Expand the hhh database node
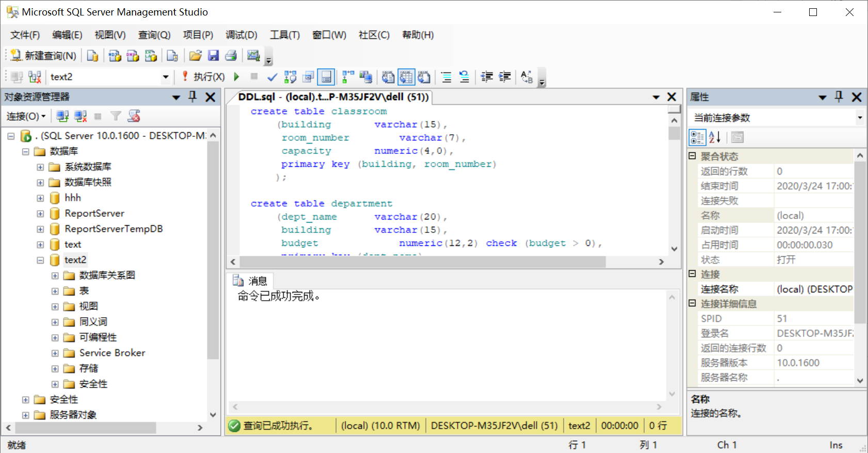This screenshot has height=453, width=868. click(40, 198)
